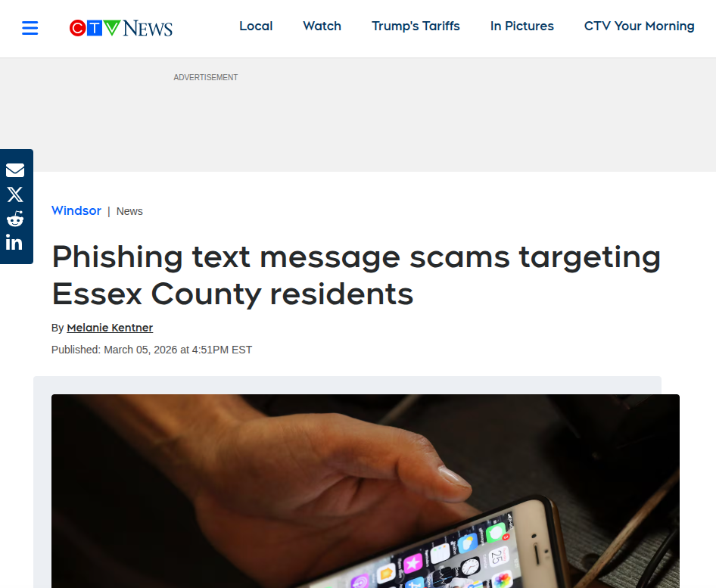Click the Phishing text message headline
The width and height of the screenshot is (716, 588).
356,275
